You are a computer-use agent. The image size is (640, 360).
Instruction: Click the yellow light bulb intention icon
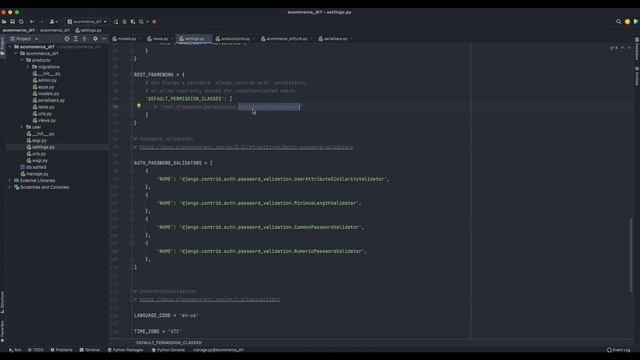139,106
